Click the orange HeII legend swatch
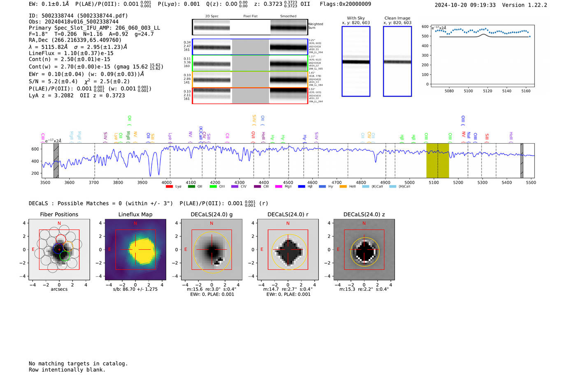Screen dimensions: 576x392 click(343, 187)
